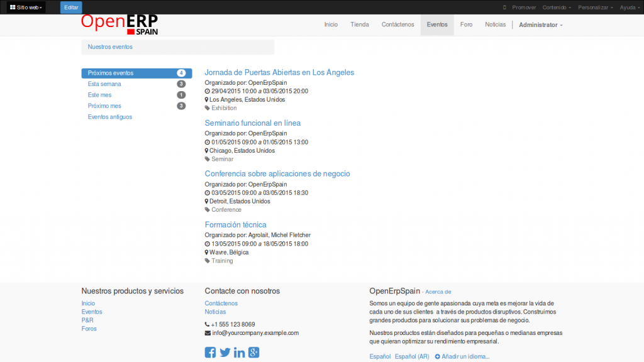The height and width of the screenshot is (362, 644).
Task: Open the Tienda menu item
Action: 359,25
